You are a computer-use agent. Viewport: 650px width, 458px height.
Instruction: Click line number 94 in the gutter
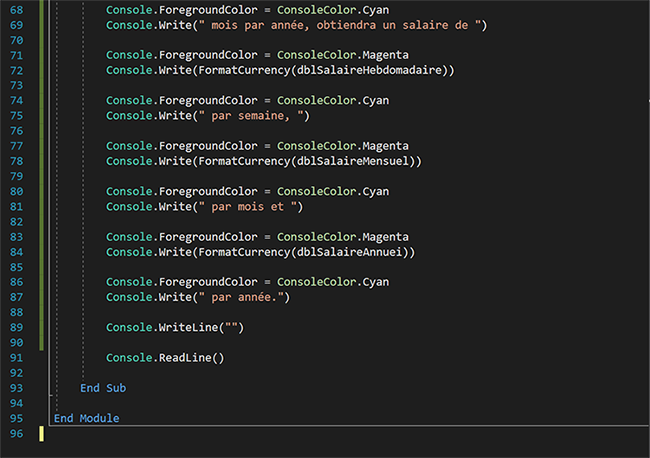[17, 403]
